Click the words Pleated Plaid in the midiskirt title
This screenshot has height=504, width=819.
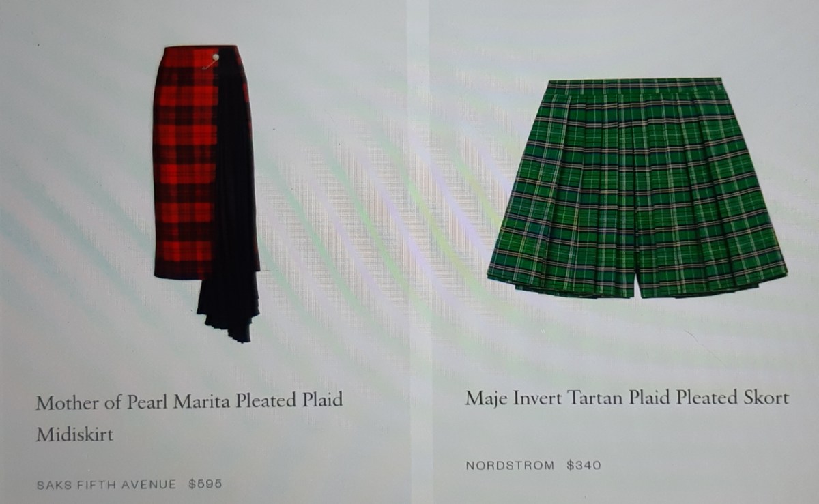coord(288,401)
